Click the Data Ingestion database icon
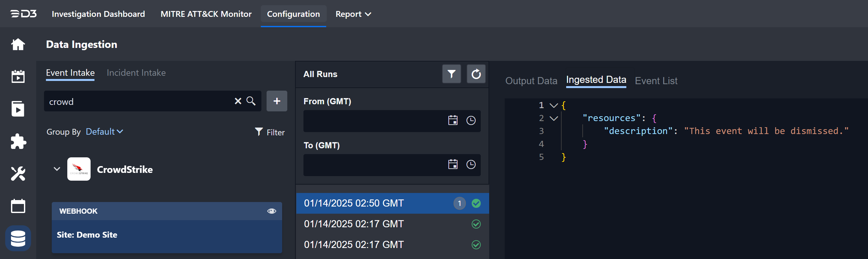Viewport: 868px width, 259px height. (x=18, y=238)
